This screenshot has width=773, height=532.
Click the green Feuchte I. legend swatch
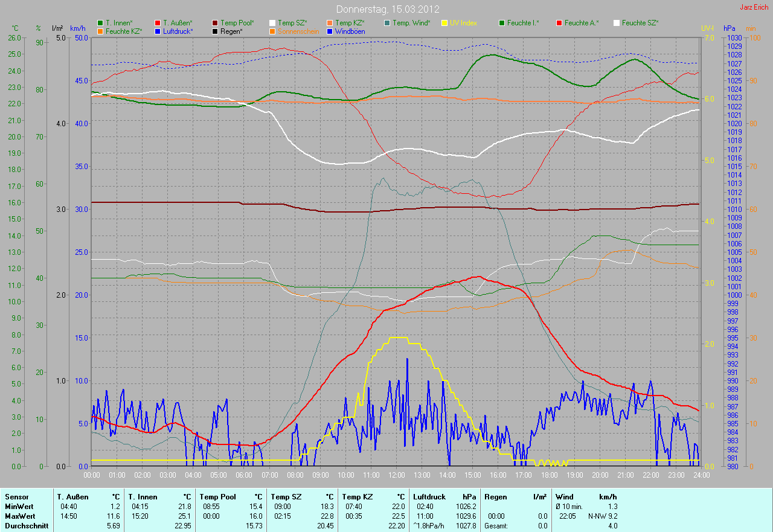tap(502, 23)
